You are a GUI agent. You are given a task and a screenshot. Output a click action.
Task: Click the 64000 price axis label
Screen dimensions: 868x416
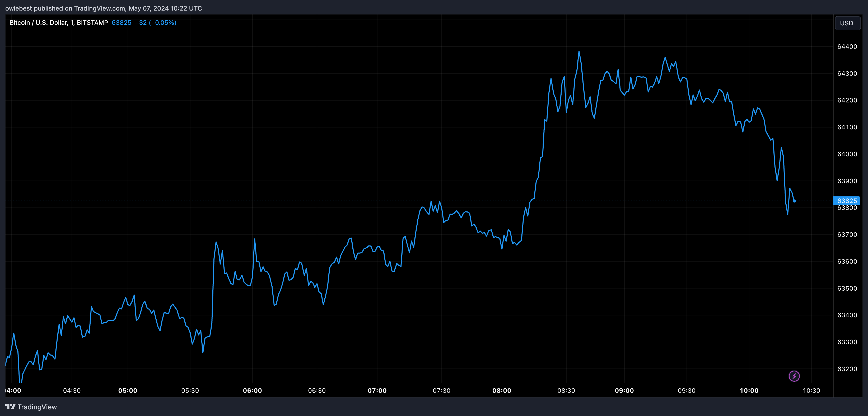point(847,154)
